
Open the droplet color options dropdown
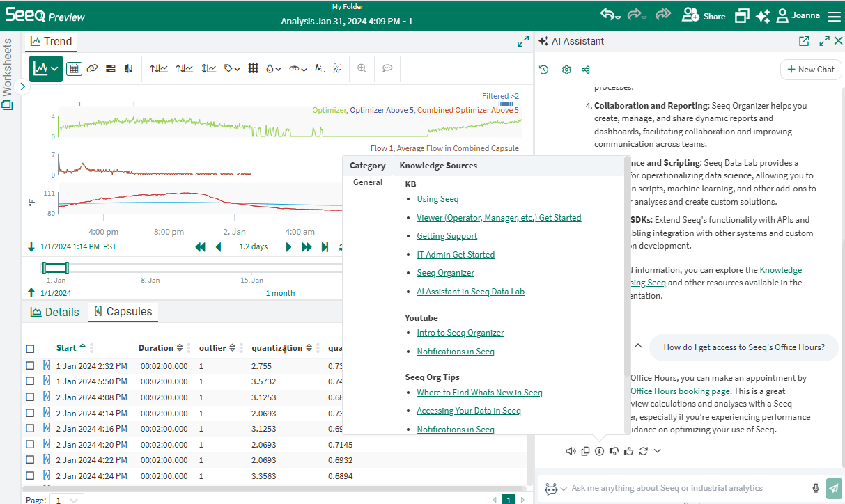[274, 68]
